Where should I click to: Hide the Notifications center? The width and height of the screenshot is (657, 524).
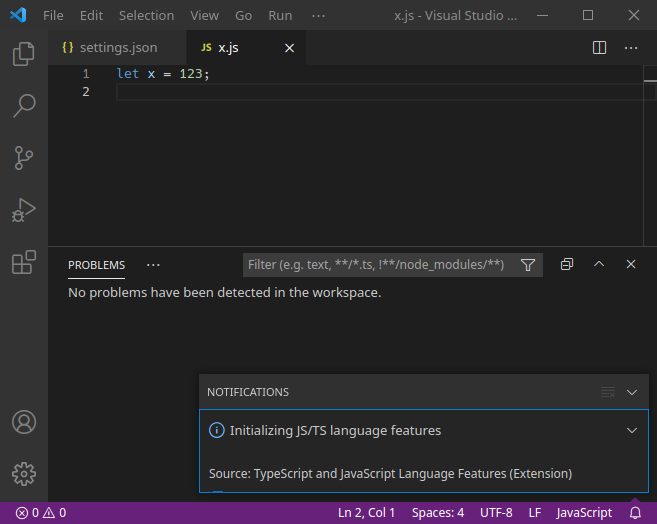tap(632, 392)
